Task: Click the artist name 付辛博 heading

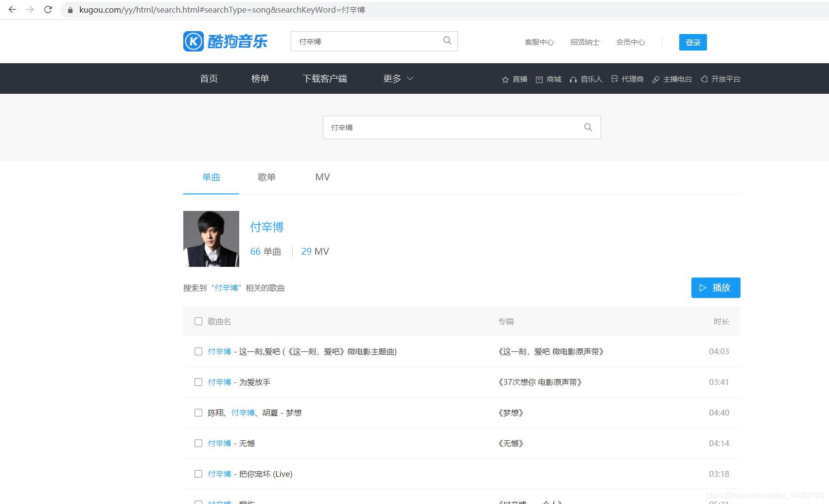Action: point(267,227)
